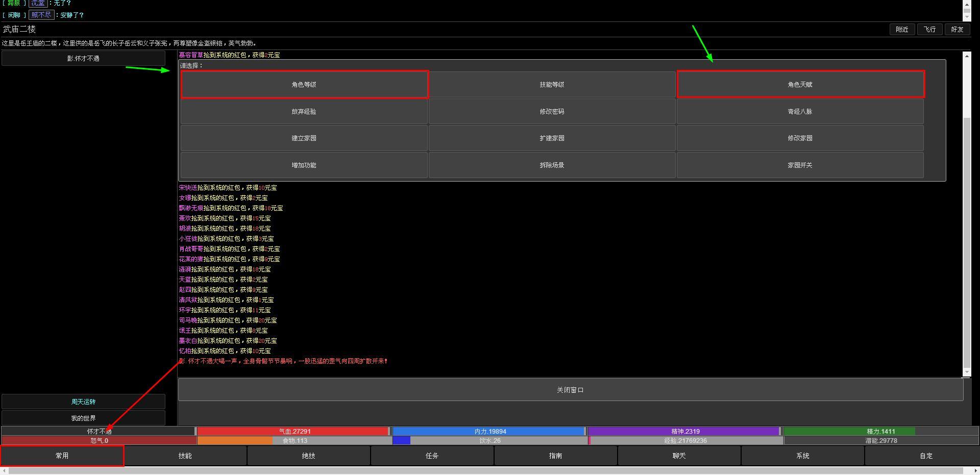Click the 修改密码 button
The width and height of the screenshot is (980, 475).
(x=552, y=111)
